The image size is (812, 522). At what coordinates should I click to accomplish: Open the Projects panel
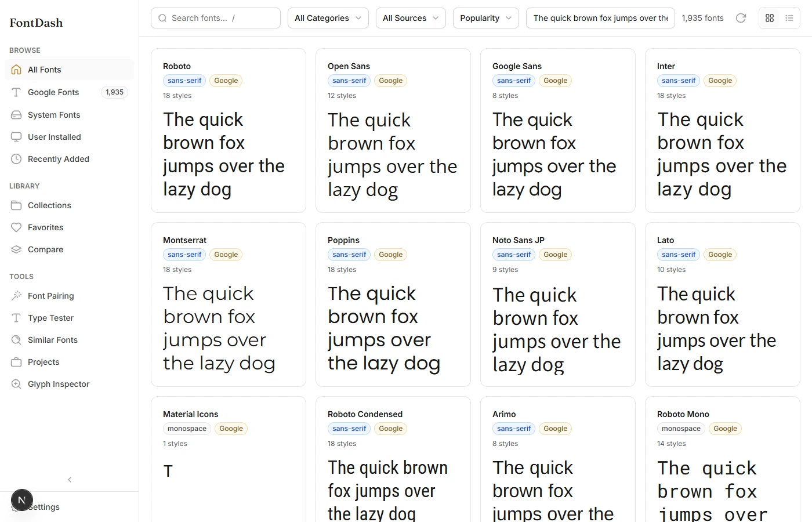tap(43, 361)
